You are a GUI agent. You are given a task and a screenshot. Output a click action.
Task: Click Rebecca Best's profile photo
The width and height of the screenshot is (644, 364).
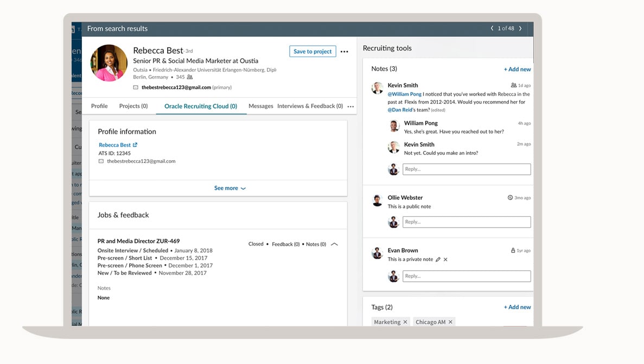[109, 63]
